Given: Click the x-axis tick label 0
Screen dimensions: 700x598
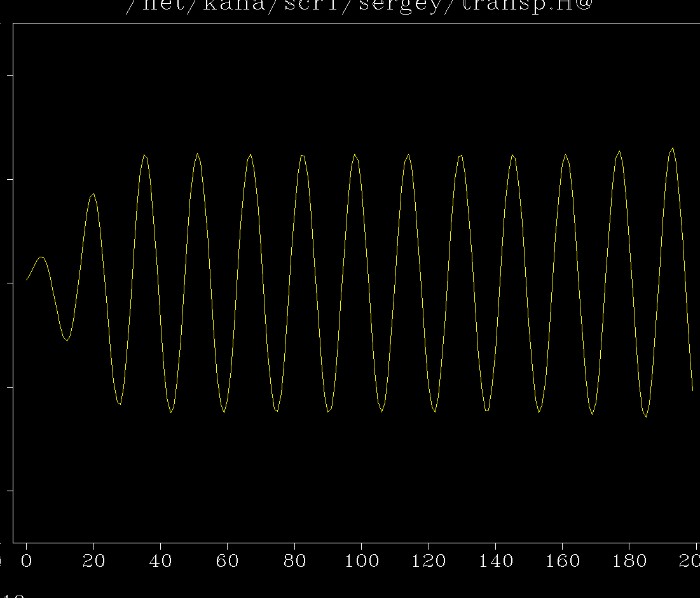Looking at the screenshot, I should tap(26, 561).
